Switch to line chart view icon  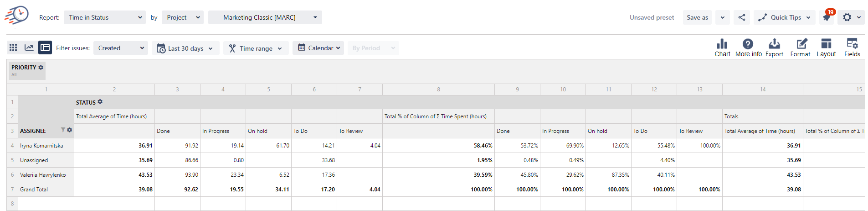tap(29, 47)
